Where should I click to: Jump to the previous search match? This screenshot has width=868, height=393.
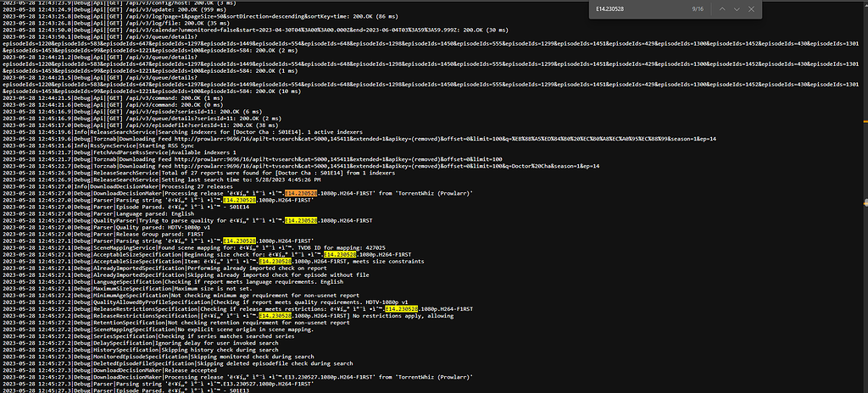point(723,8)
